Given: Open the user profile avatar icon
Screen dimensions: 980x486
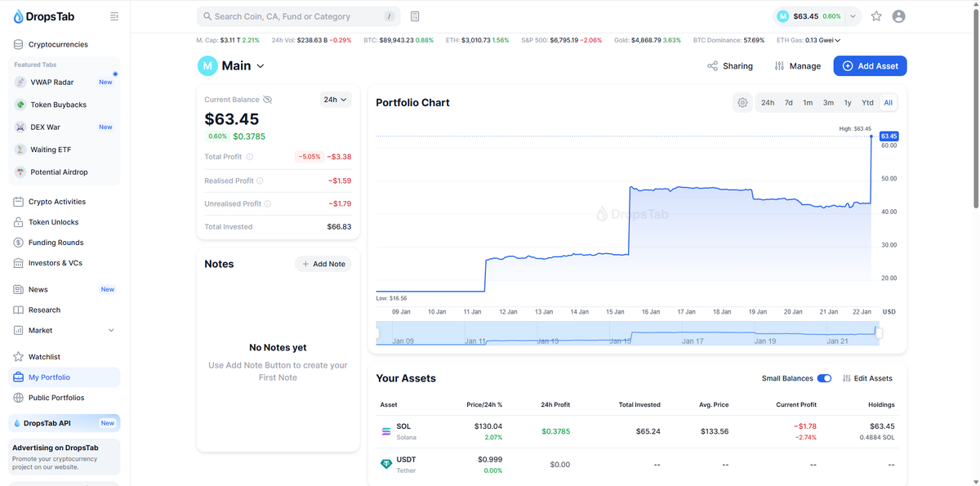Looking at the screenshot, I should 899,16.
